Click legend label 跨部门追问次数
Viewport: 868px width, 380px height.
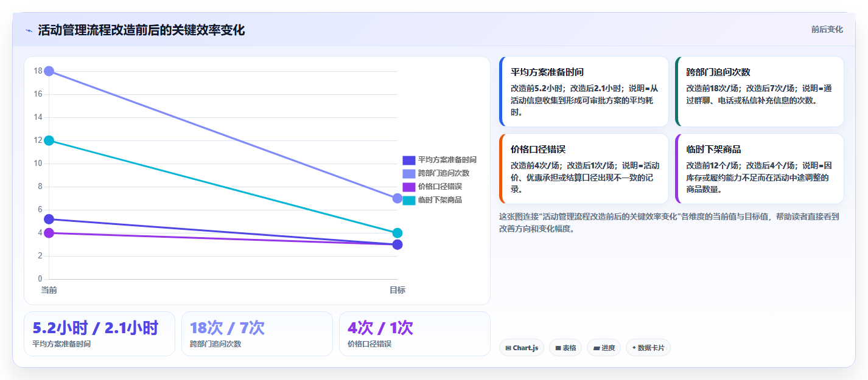point(444,173)
